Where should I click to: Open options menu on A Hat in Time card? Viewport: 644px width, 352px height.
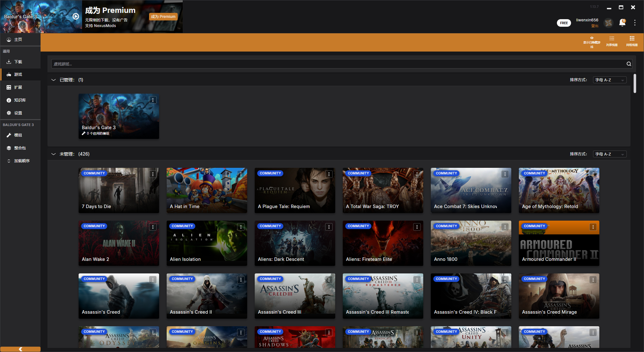[241, 174]
